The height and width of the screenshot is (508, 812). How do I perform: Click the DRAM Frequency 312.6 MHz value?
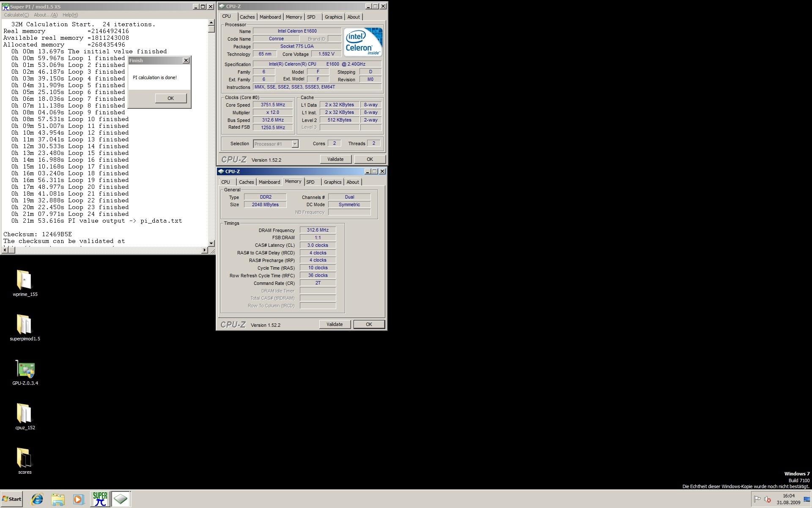pyautogui.click(x=318, y=230)
